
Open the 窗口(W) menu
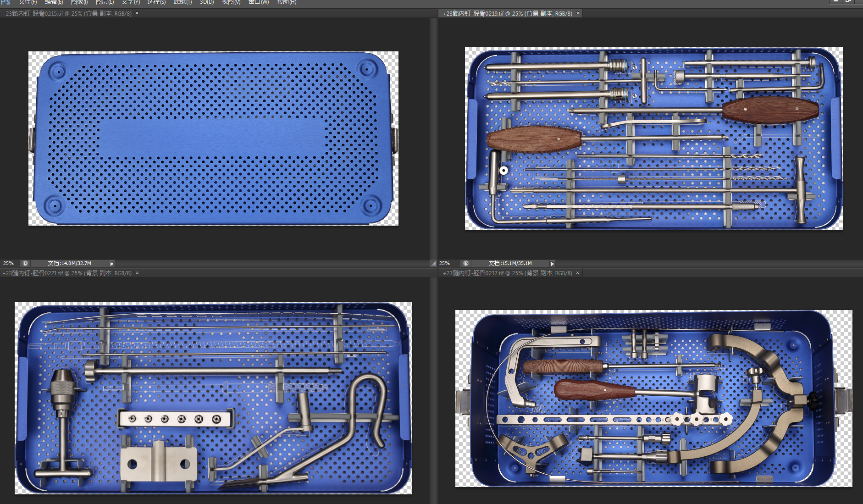coord(259,2)
